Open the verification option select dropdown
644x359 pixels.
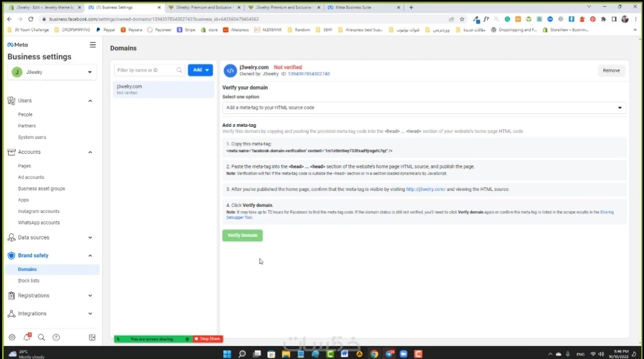(424, 108)
